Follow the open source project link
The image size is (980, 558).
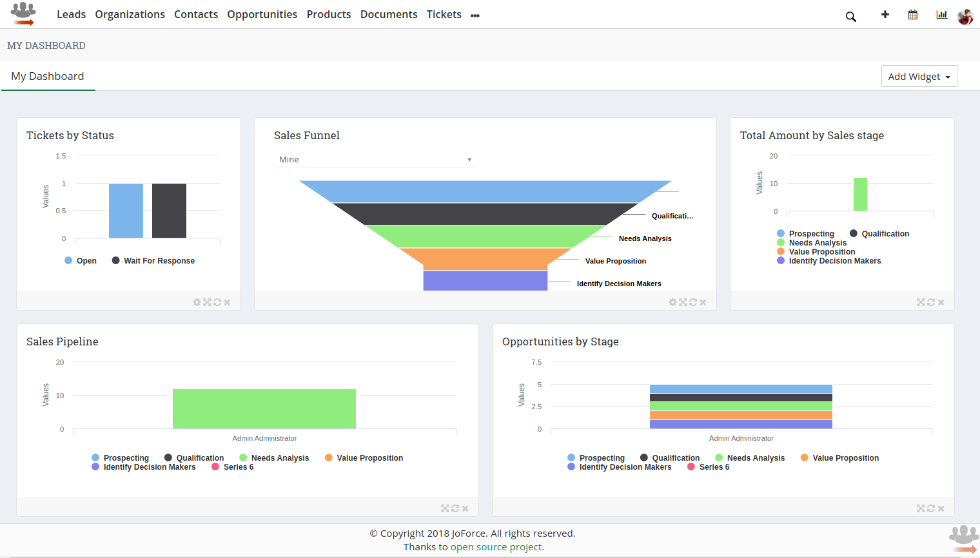coord(496,547)
